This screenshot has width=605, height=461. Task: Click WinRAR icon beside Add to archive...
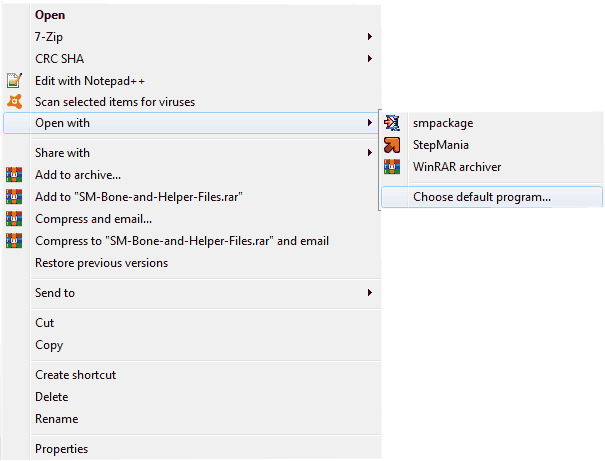14,175
